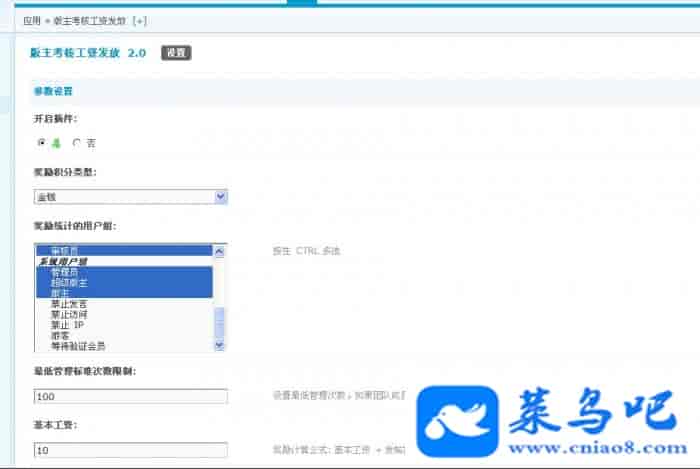Pick 禁止访问 in the user group list
The height and width of the screenshot is (469, 700).
68,314
